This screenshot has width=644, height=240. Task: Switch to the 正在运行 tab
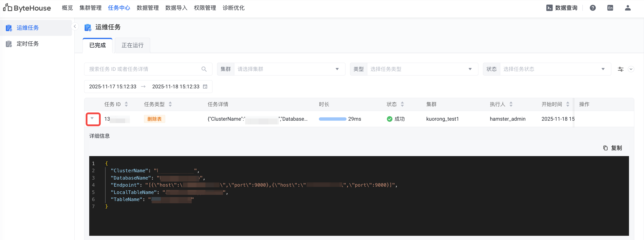pyautogui.click(x=132, y=45)
